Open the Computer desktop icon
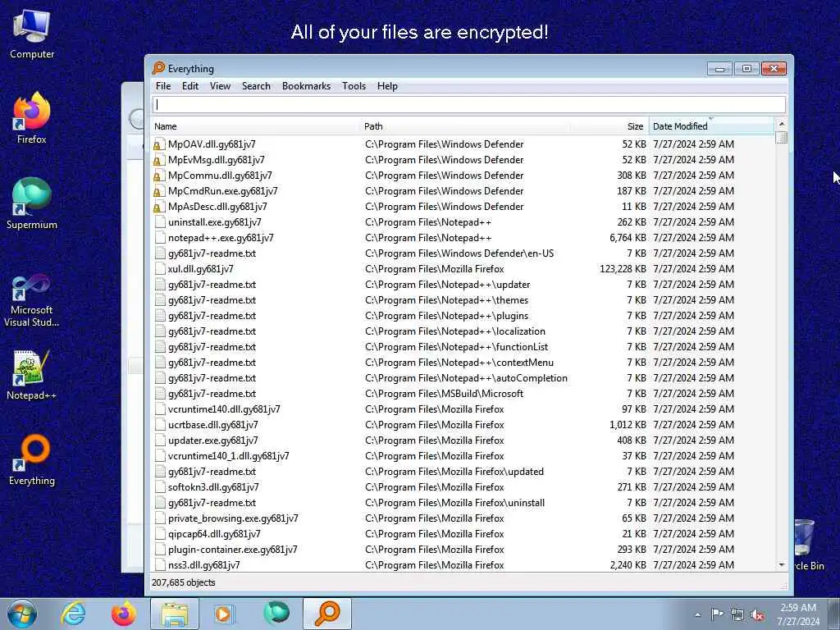Screen dimensions: 840x630 [32, 34]
